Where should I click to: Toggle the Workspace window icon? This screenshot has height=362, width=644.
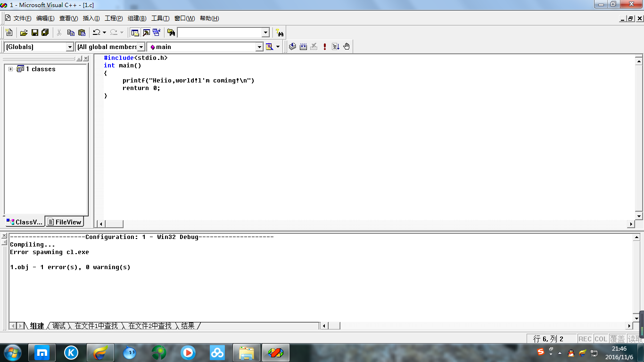135,33
